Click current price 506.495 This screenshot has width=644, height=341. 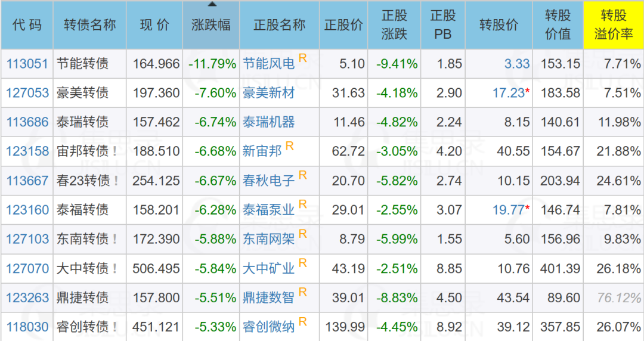click(156, 269)
